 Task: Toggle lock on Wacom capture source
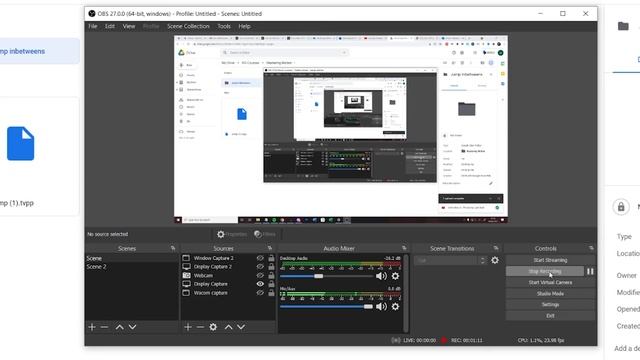click(x=271, y=293)
